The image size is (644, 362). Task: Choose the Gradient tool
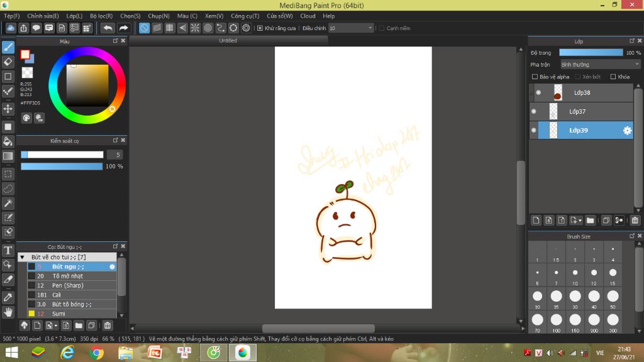8,156
